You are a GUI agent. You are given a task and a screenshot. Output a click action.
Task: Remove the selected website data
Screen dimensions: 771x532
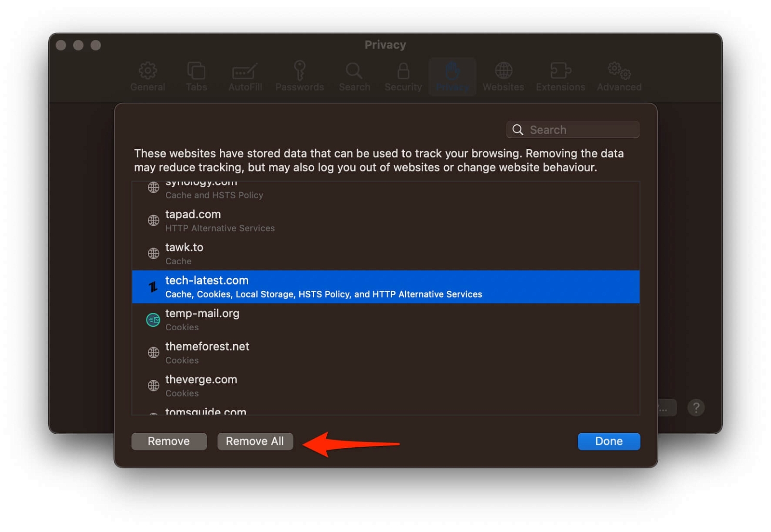point(169,441)
